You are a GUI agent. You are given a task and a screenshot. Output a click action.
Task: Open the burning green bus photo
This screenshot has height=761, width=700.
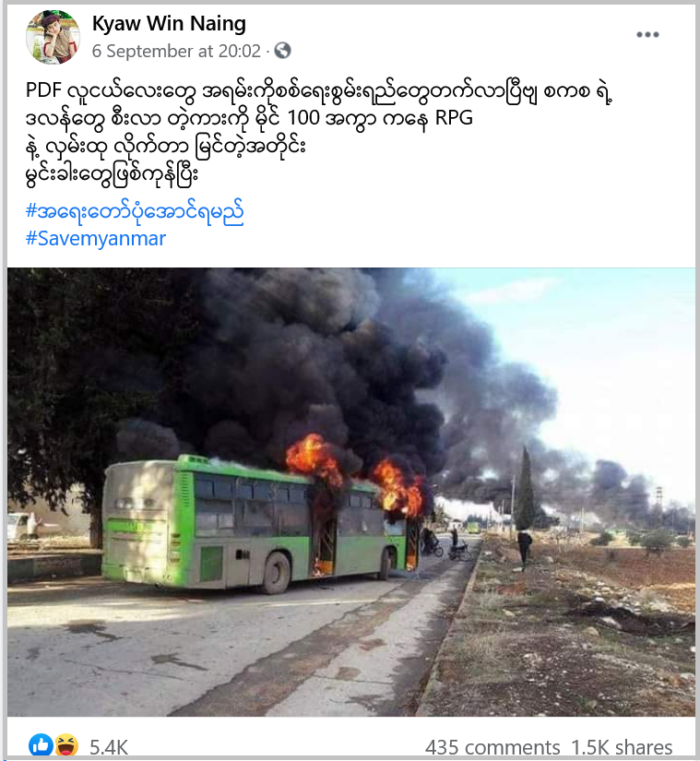pyautogui.click(x=350, y=492)
